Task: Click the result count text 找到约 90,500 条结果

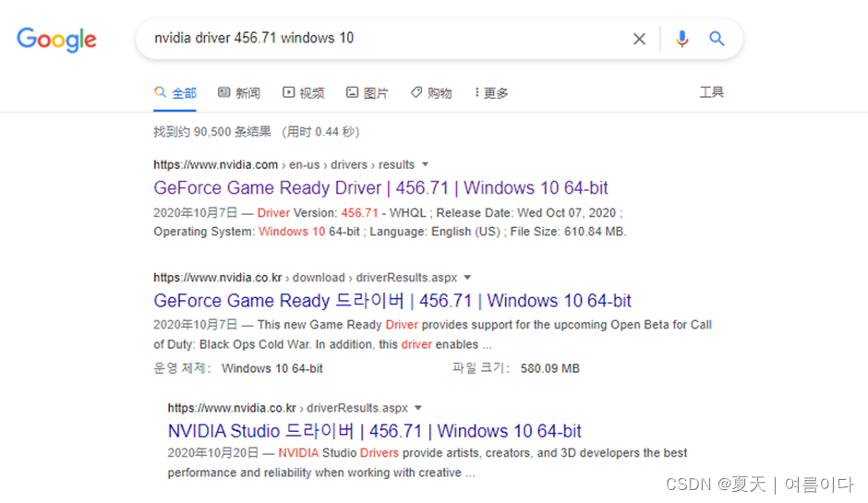Action: click(212, 132)
